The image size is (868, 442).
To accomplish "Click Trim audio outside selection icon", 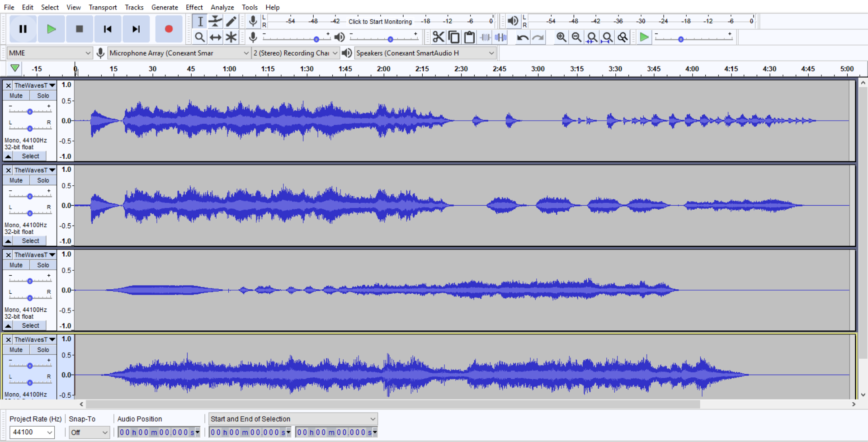I will [485, 37].
